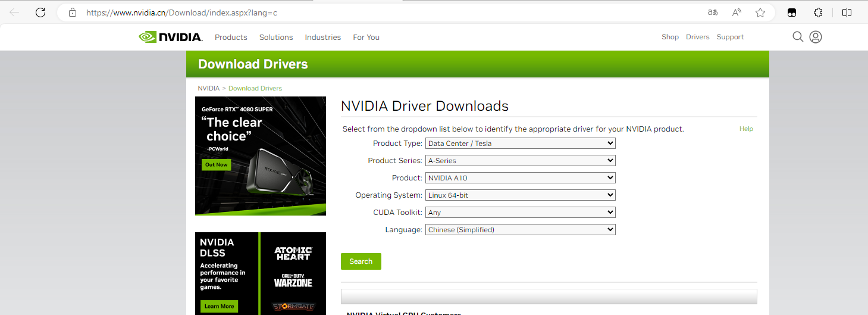Click the green Search button

coord(361,261)
